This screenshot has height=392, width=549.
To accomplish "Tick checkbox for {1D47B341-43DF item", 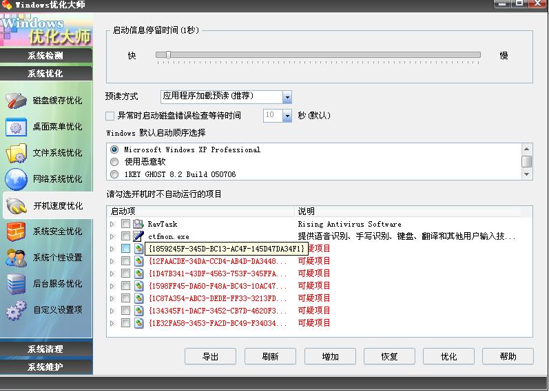I will [125, 274].
